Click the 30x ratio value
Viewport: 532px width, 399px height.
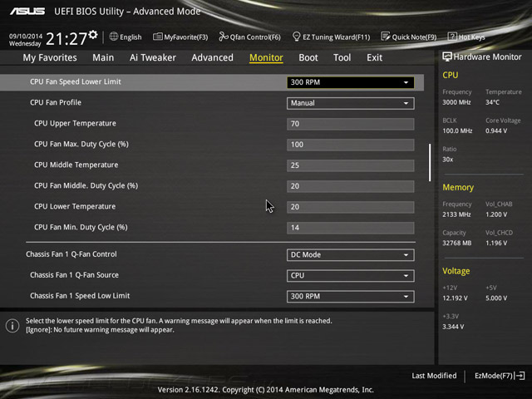click(x=447, y=160)
